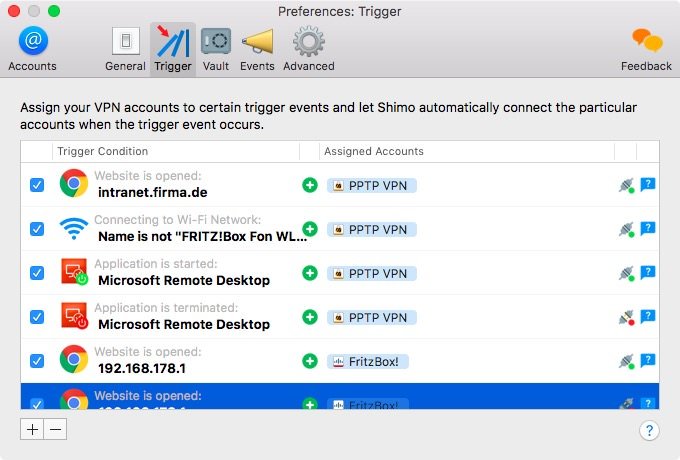Select FritzBox! token in unselected 192.168.178.1 row
The width and height of the screenshot is (680, 460).
tap(367, 362)
